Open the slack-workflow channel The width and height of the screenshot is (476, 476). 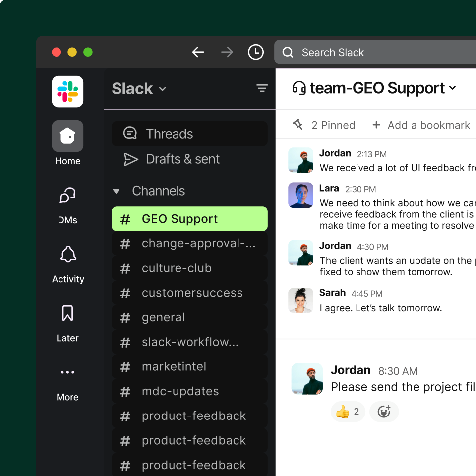click(x=189, y=342)
